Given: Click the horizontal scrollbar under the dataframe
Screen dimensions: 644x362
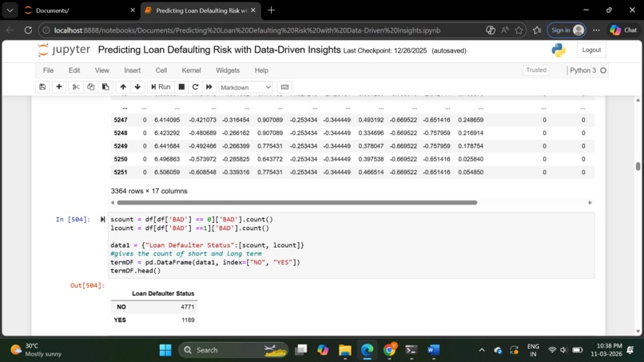Looking at the screenshot, I should coord(297,202).
